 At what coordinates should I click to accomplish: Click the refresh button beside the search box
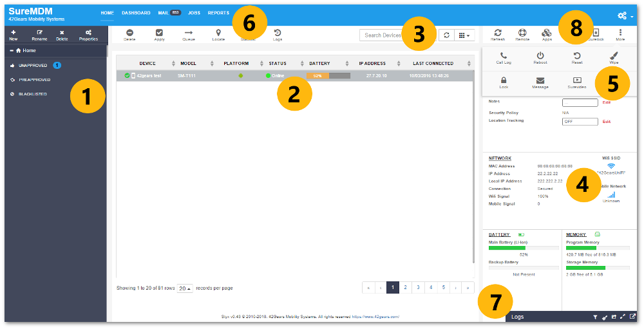tap(446, 35)
